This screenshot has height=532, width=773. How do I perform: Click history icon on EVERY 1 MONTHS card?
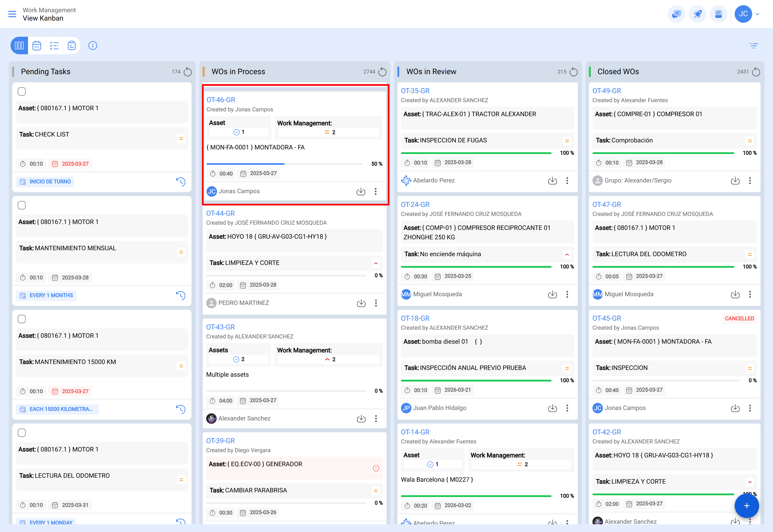[x=180, y=295]
